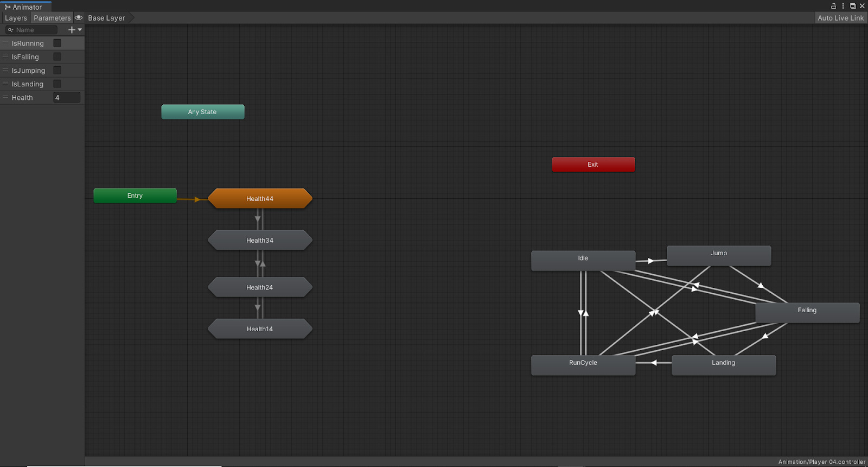868x467 pixels.
Task: Select the Health44 default state node
Action: (x=260, y=198)
